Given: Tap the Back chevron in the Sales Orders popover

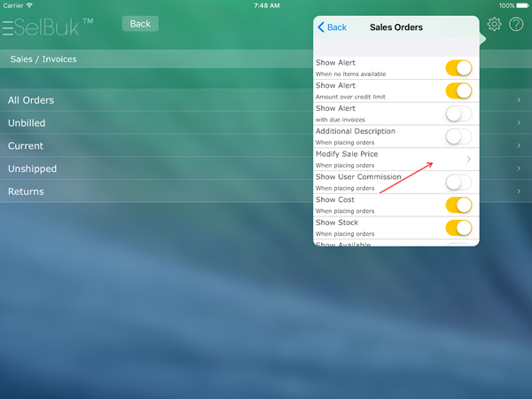Looking at the screenshot, I should pos(332,27).
